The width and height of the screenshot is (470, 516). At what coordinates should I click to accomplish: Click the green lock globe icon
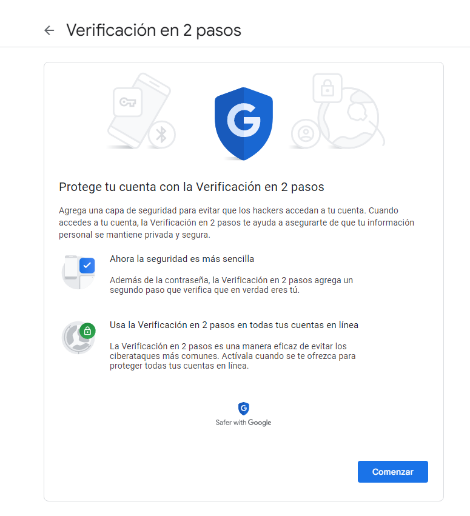[79, 337]
